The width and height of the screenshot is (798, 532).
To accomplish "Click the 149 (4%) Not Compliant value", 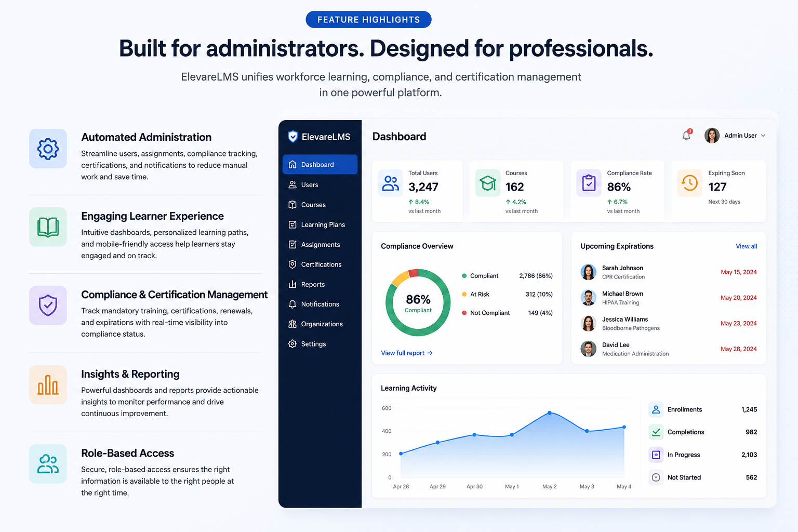I will click(540, 313).
